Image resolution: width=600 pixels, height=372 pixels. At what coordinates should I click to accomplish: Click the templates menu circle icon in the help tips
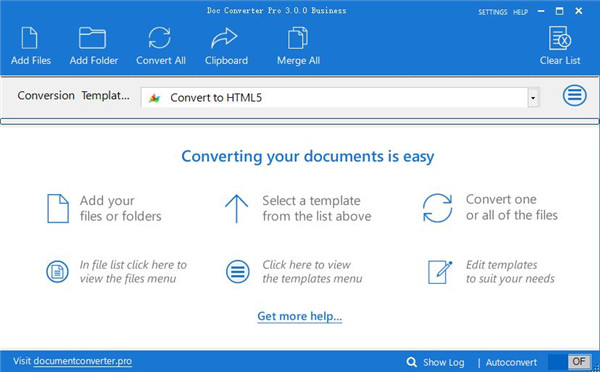238,272
